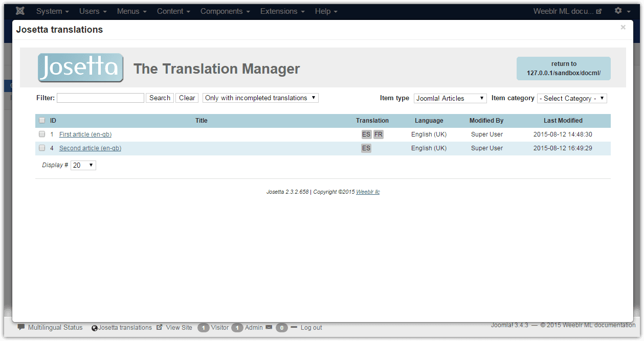Screen dimensions: 644x341
Task: Open the settings gear menu
Action: click(x=622, y=11)
